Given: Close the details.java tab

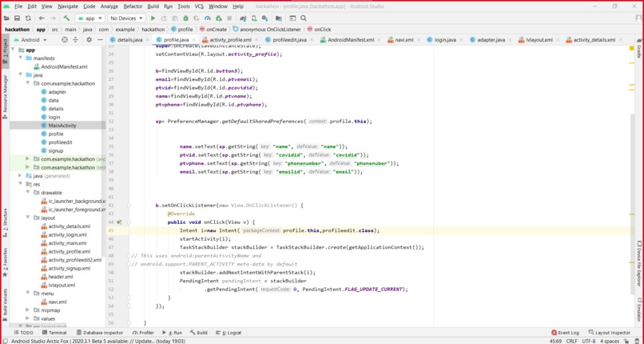Looking at the screenshot, I should tap(148, 40).
